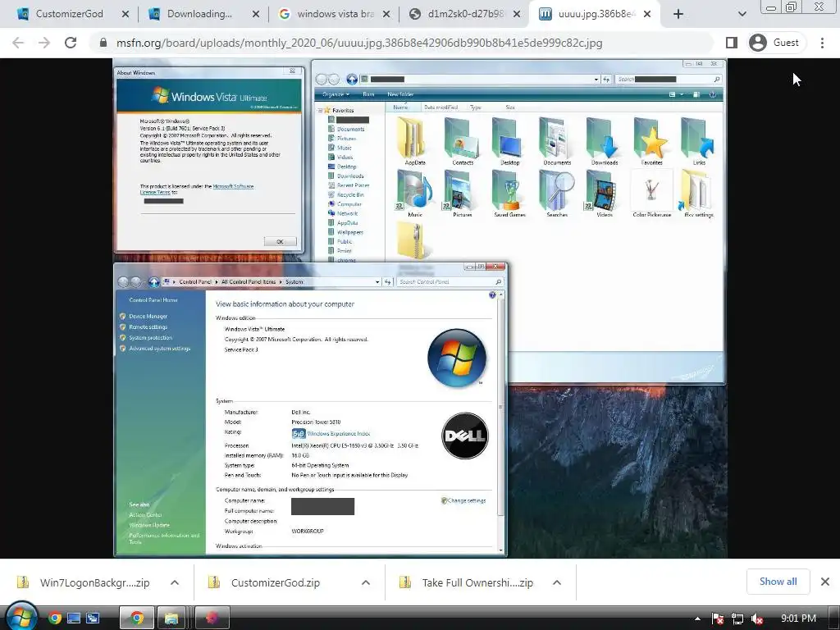This screenshot has height=630, width=840.
Task: Switch to the windows vista Google search tab
Action: pyautogui.click(x=336, y=14)
